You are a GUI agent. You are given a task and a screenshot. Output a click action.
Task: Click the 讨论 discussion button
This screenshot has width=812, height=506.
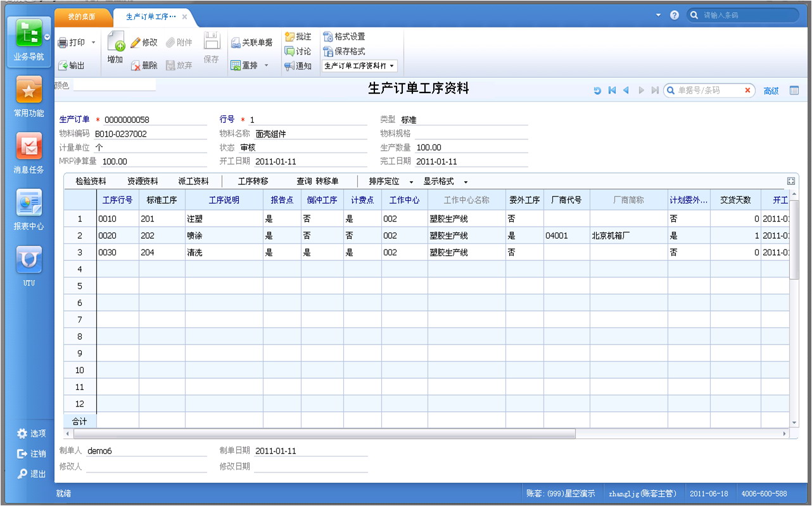[298, 51]
